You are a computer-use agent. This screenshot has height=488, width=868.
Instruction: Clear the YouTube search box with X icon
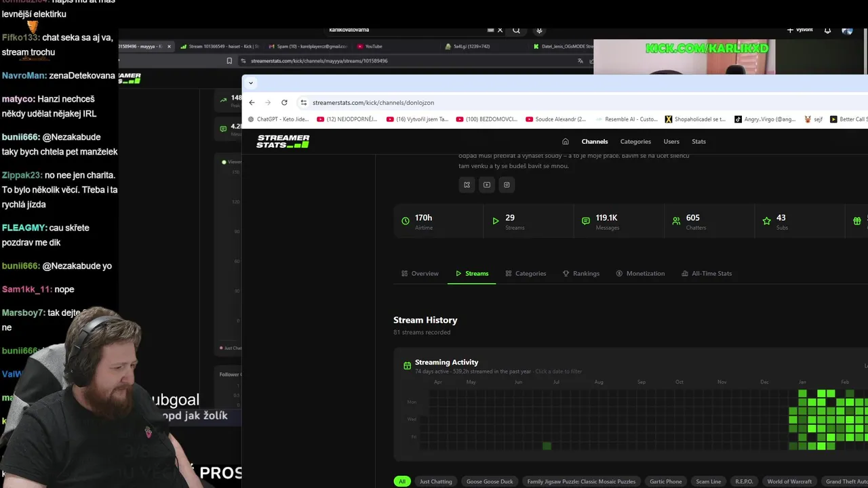pyautogui.click(x=500, y=30)
